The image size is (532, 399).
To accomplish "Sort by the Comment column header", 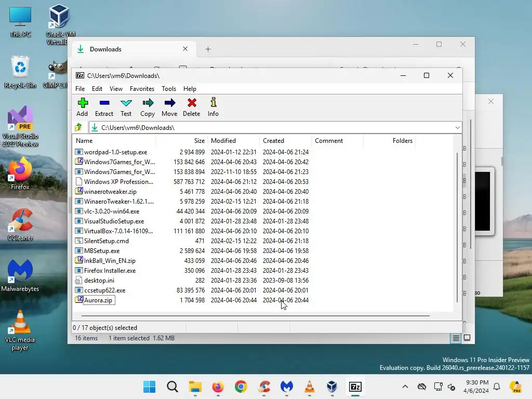I will tap(338, 140).
